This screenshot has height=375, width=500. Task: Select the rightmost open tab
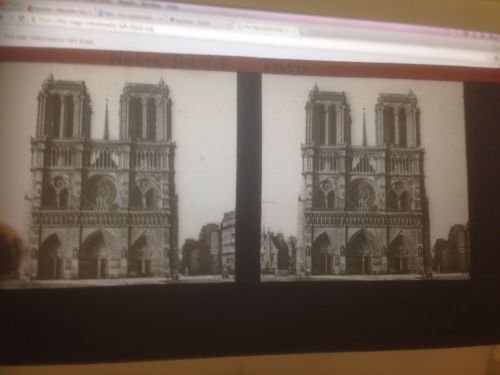268,28
